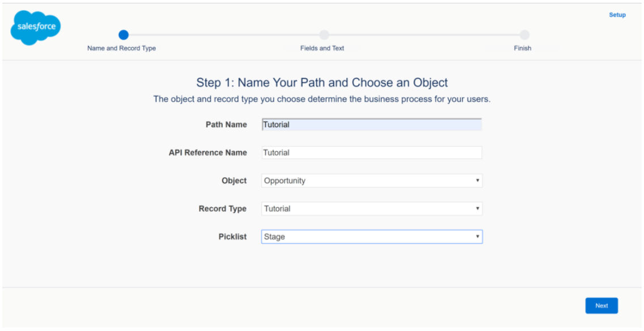Screen dimensions: 644x331
Task: Open the Record Type dropdown arrow
Action: click(x=476, y=208)
